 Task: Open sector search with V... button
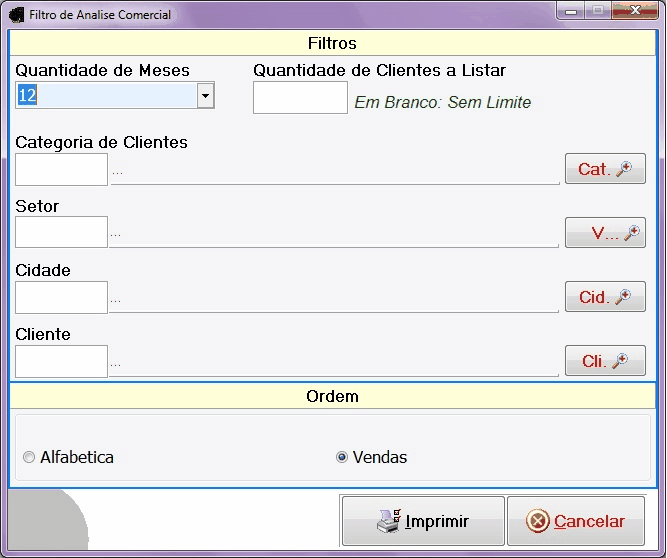pos(605,232)
